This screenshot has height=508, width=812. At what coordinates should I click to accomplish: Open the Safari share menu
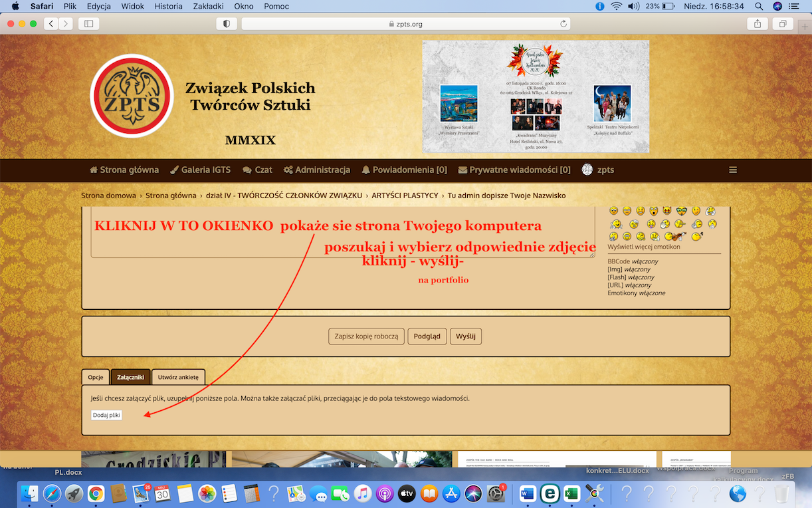tap(758, 24)
